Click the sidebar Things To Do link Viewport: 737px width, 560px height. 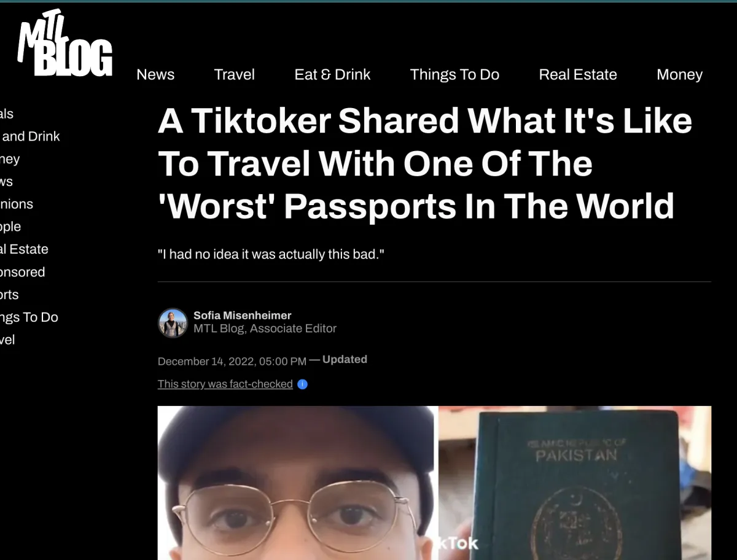coord(29,317)
